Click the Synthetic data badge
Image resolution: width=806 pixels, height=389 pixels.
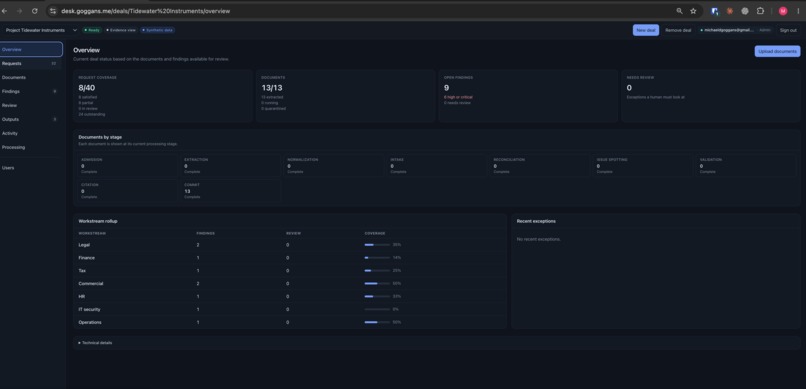157,30
